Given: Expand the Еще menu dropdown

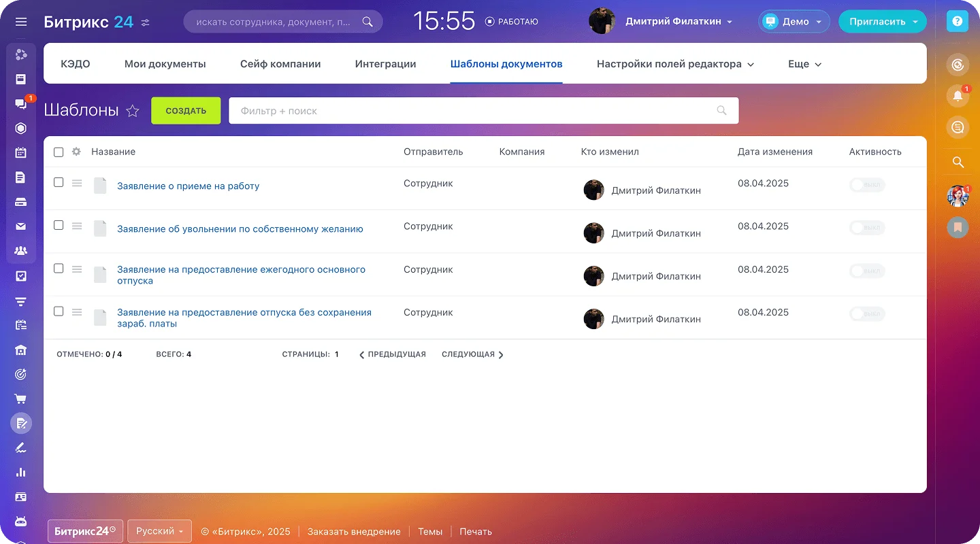Looking at the screenshot, I should point(804,64).
